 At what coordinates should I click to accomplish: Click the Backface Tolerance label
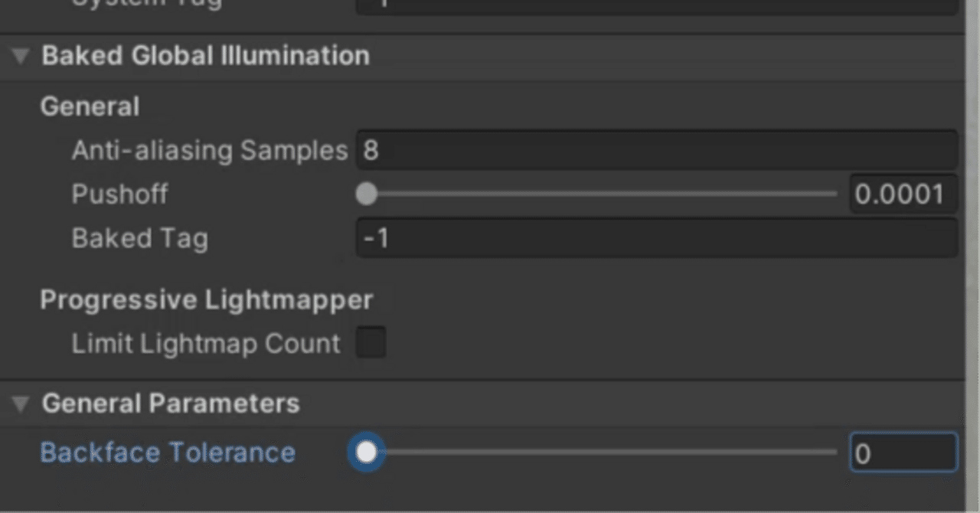click(168, 452)
